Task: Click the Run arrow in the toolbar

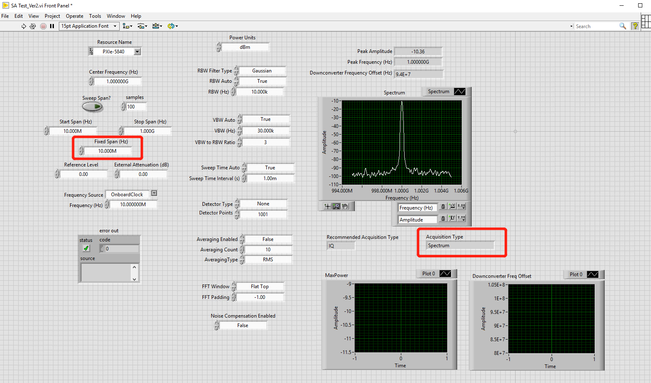Action: (x=23, y=26)
